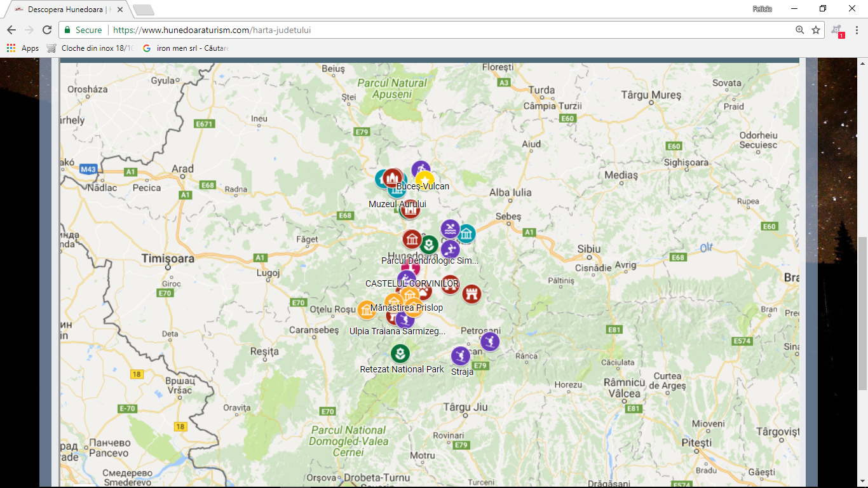
Task: Click the purple cycling marker above Buceș-Vulcan
Action: (420, 169)
